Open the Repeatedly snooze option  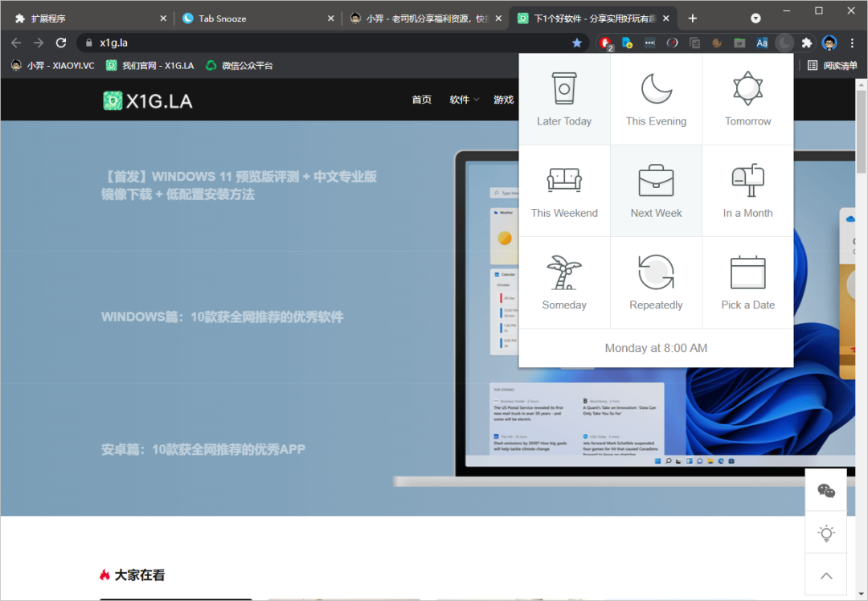656,283
